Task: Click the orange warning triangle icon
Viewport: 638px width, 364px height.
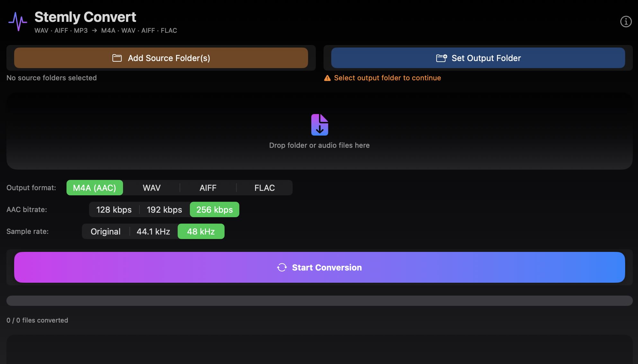Action: 327,78
